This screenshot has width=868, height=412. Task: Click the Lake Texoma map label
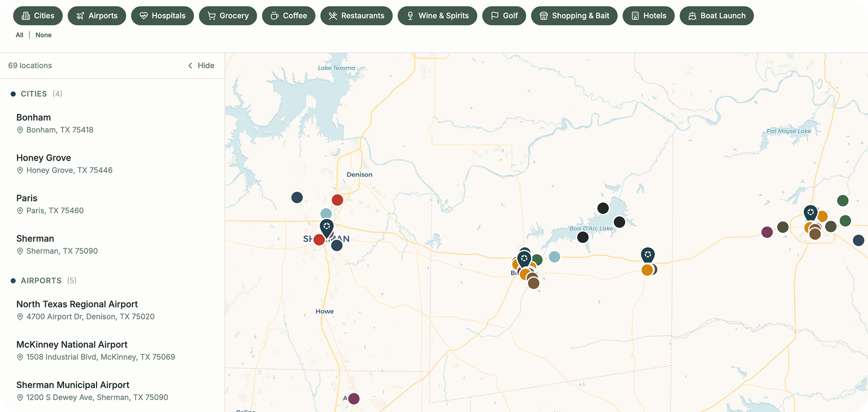pos(337,68)
